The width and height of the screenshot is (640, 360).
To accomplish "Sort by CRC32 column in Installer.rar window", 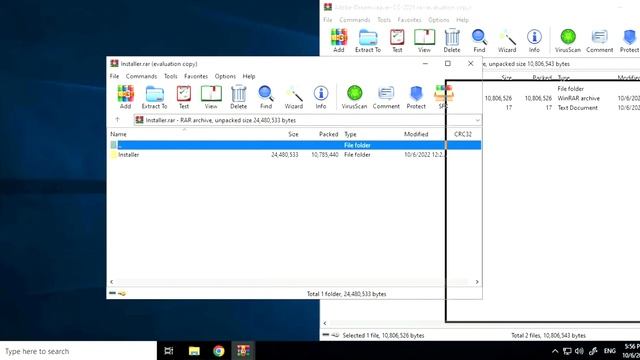I will point(463,134).
